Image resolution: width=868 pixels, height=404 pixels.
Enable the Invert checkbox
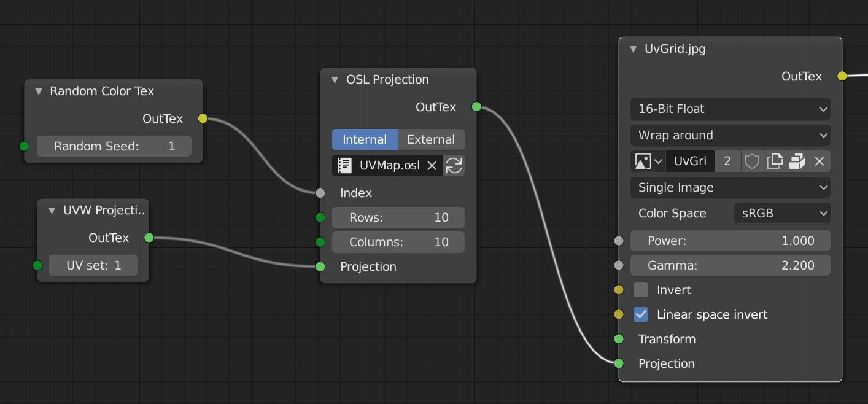(x=641, y=290)
